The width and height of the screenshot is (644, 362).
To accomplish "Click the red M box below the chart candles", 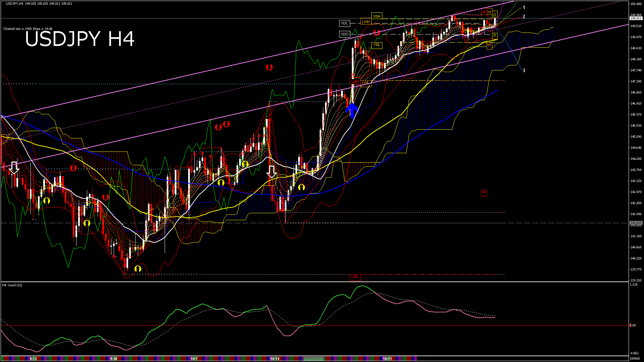I will 484,193.
